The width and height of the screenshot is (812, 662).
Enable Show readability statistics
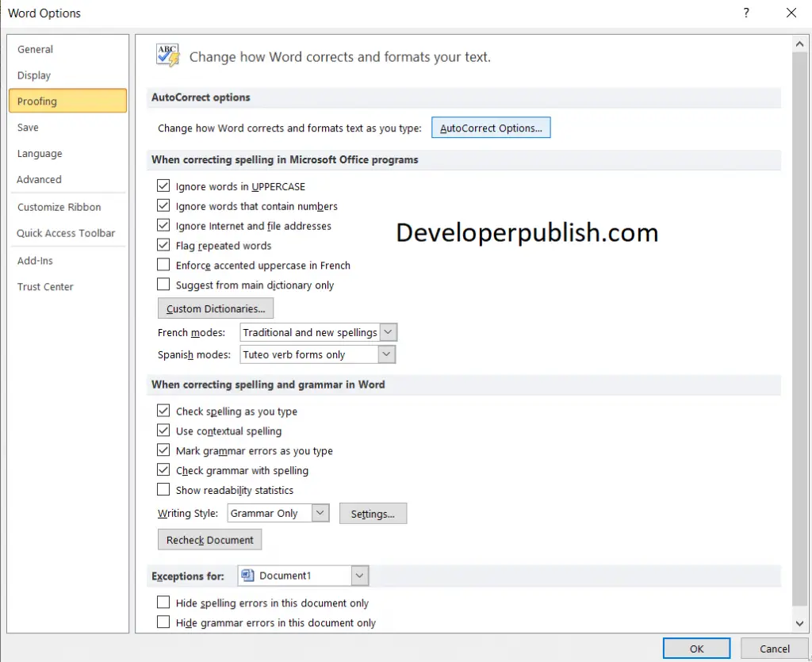[163, 489]
